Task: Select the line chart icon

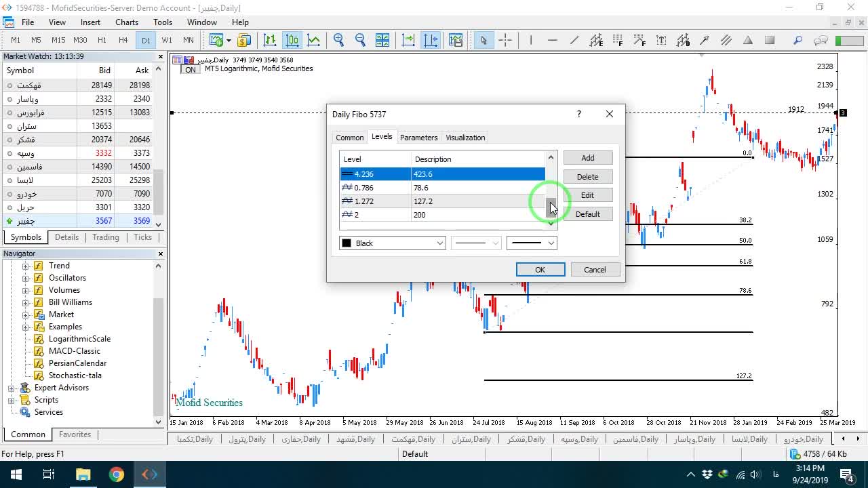Action: point(314,40)
